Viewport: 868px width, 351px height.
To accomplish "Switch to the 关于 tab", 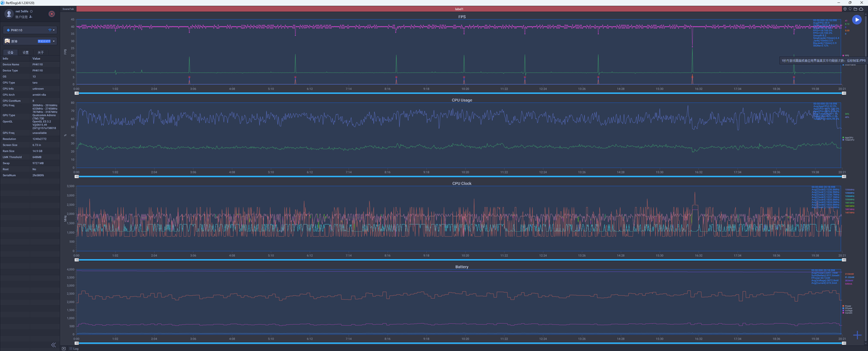I will tap(40, 53).
